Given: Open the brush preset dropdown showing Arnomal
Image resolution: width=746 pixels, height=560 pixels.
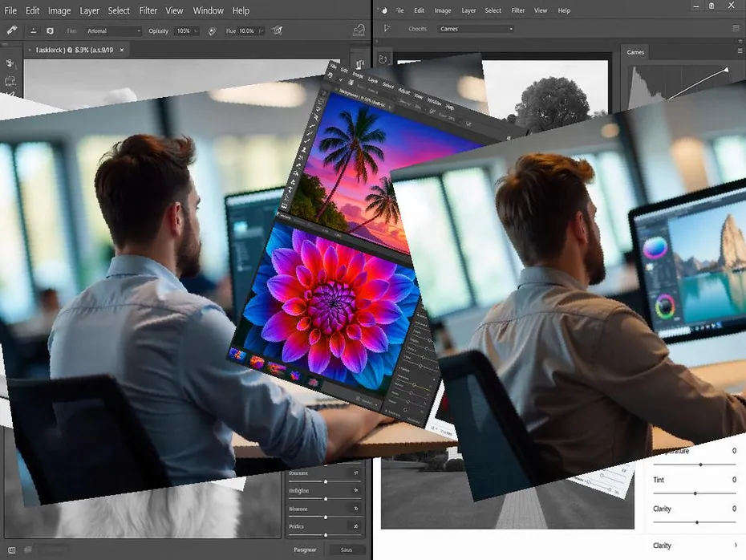Looking at the screenshot, I should click(112, 30).
